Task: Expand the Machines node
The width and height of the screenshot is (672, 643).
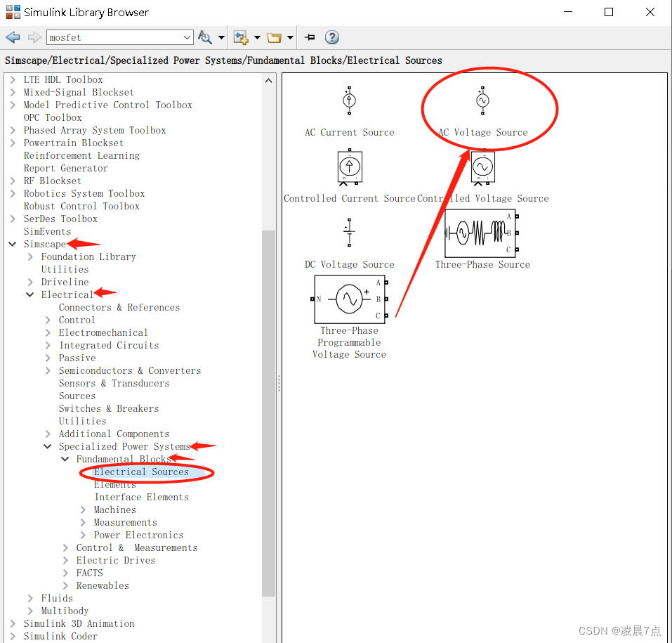Action: [83, 510]
